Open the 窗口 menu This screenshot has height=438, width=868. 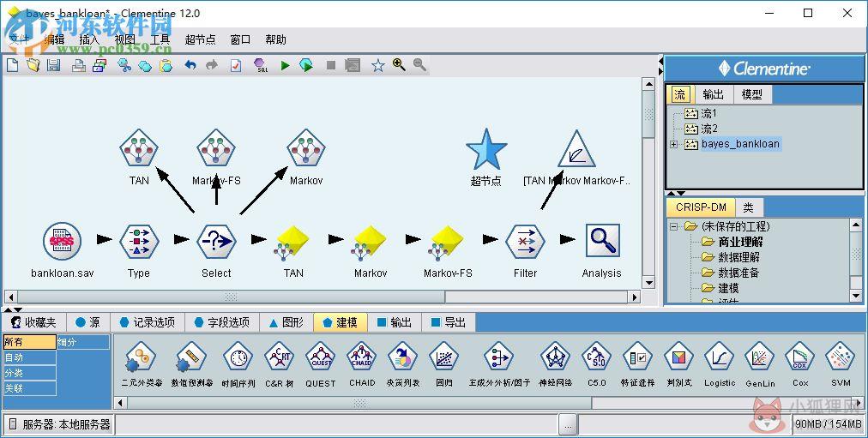pyautogui.click(x=240, y=39)
